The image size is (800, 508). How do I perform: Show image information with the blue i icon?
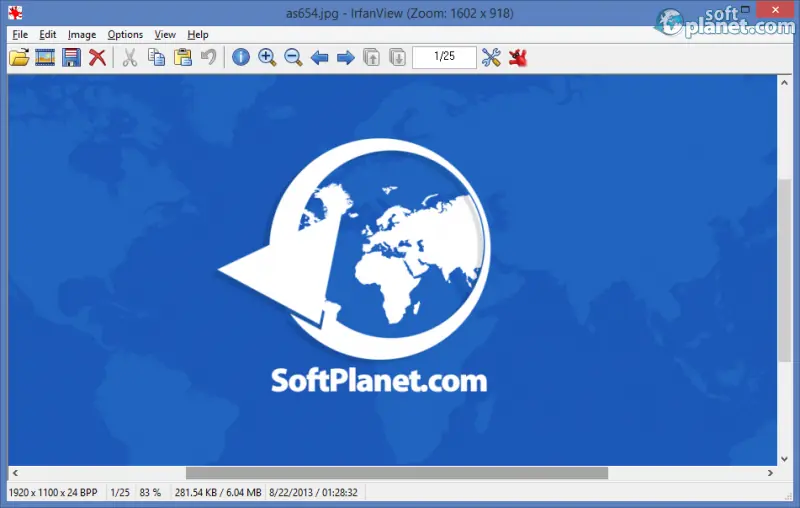coord(241,57)
